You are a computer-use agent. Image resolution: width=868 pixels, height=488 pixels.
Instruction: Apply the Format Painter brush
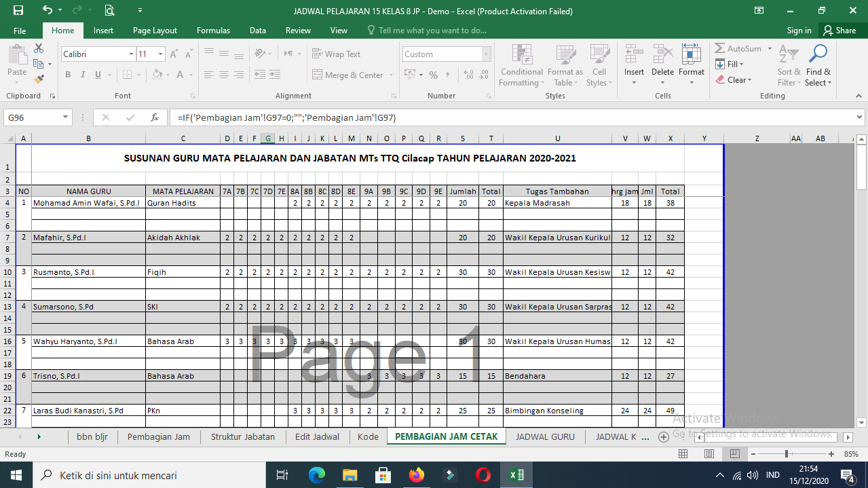[39, 79]
